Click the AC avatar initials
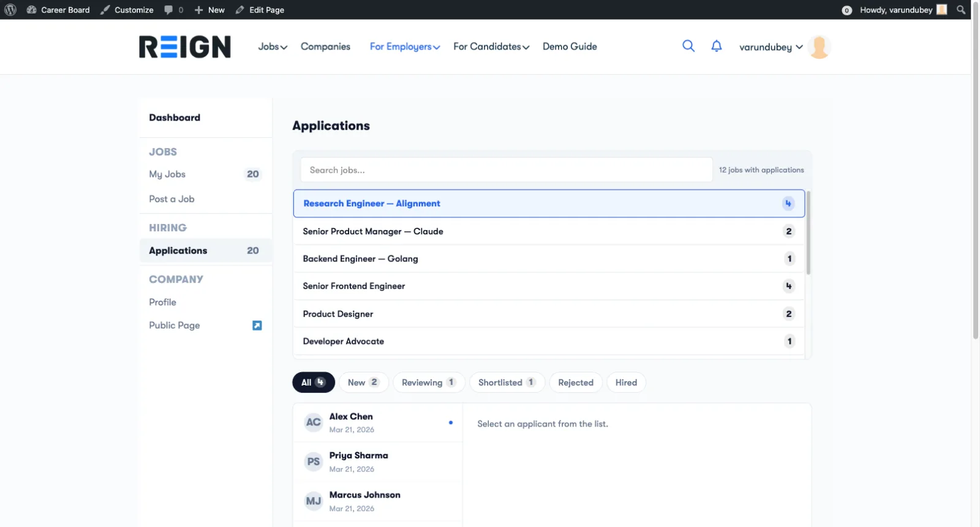The width and height of the screenshot is (980, 527). tap(314, 422)
